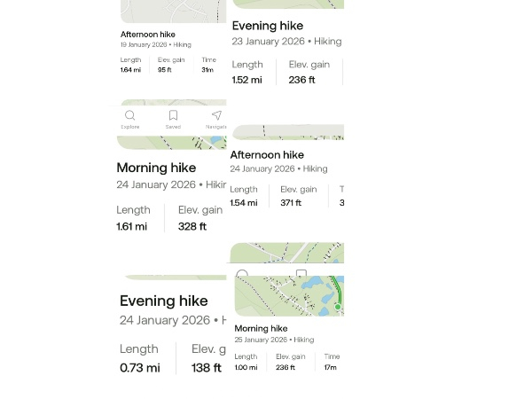The height and width of the screenshot is (399, 532).
Task: Click the 1.52 mi length stat
Action: (246, 80)
